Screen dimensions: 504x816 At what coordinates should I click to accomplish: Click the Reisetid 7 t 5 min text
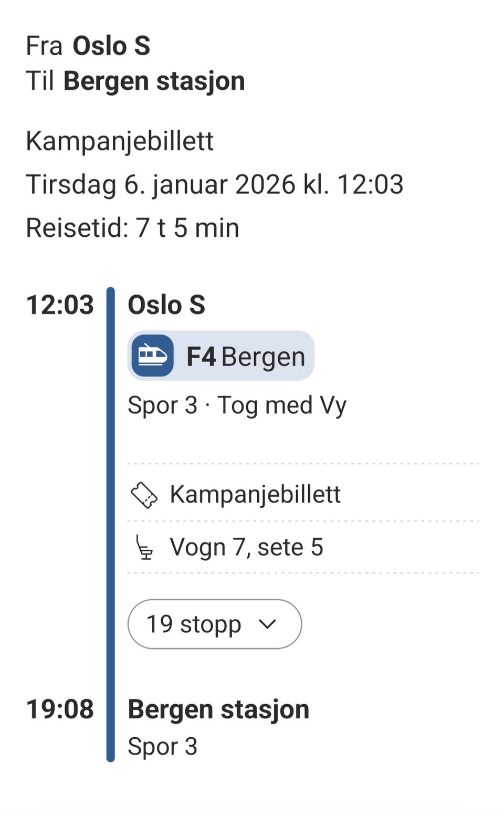[132, 228]
